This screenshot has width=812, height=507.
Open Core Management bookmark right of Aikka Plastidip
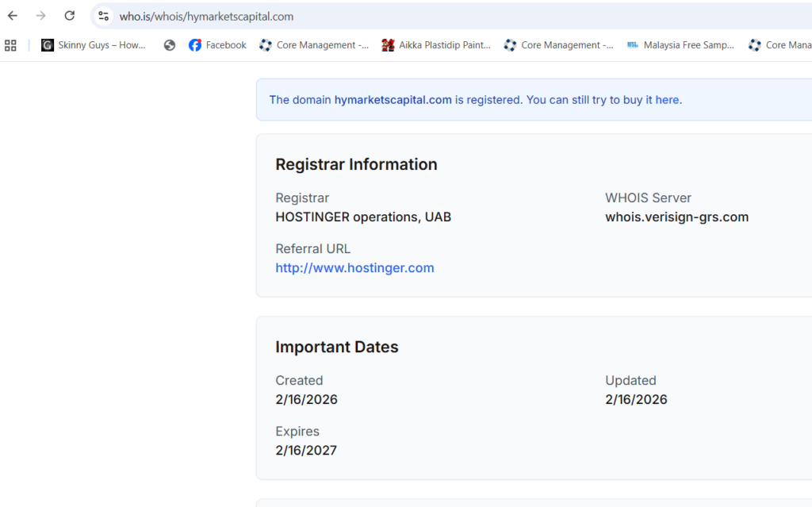tap(559, 45)
